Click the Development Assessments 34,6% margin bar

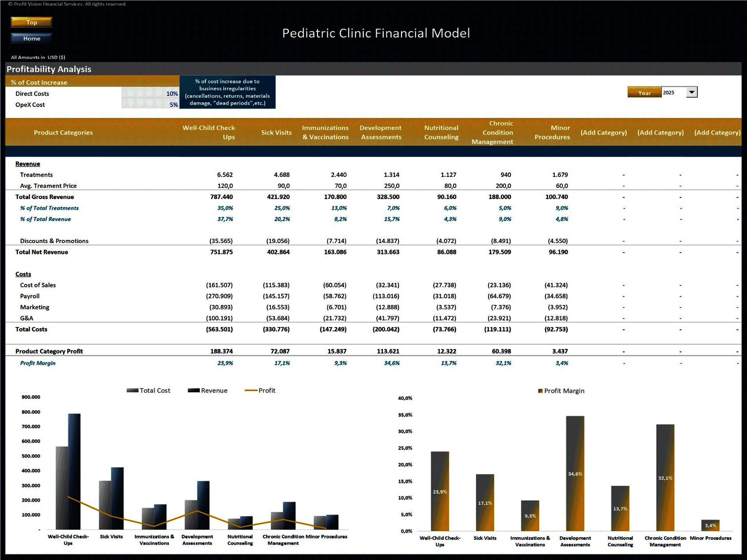click(575, 473)
